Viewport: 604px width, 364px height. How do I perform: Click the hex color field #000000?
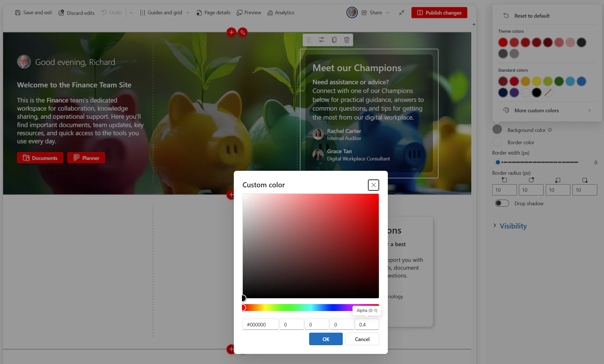pos(260,325)
